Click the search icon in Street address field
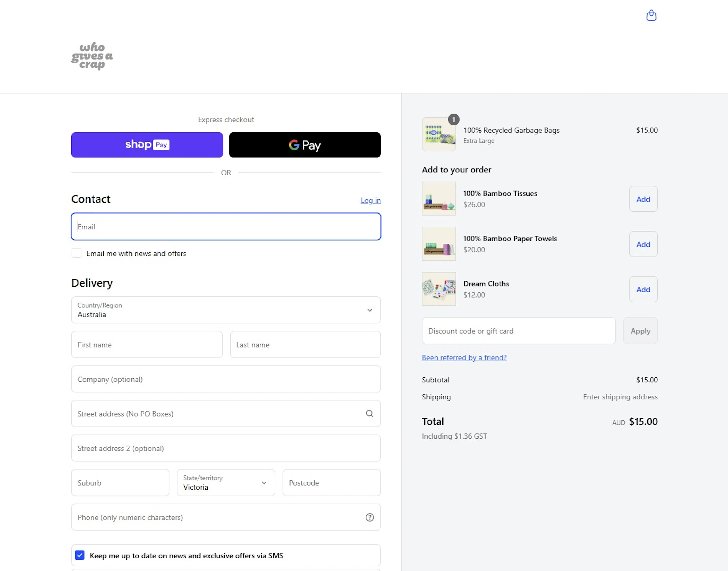 (369, 414)
